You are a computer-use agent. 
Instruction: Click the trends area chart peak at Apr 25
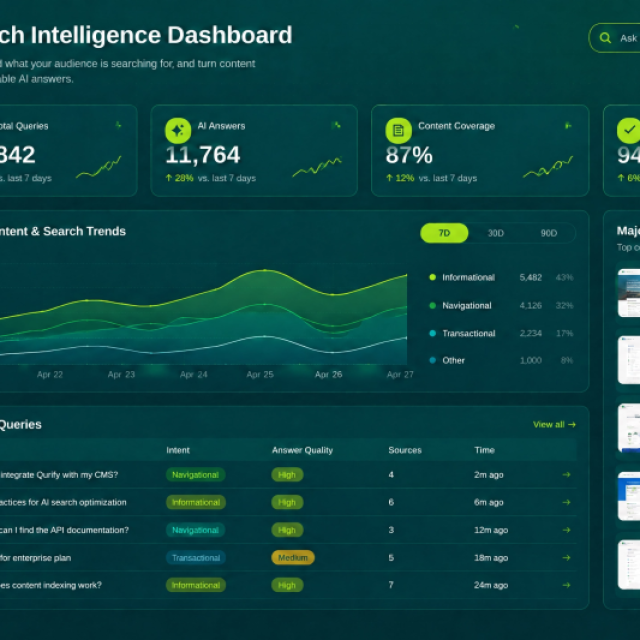click(264, 270)
